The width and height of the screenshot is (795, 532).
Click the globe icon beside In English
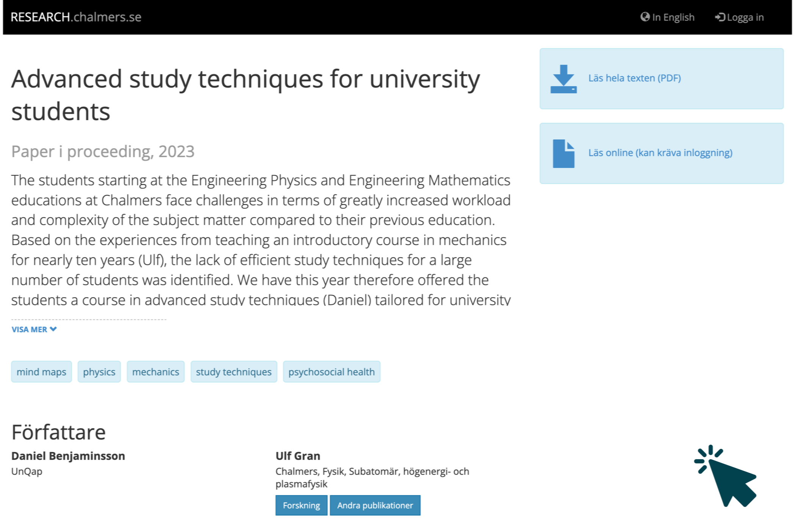click(645, 17)
